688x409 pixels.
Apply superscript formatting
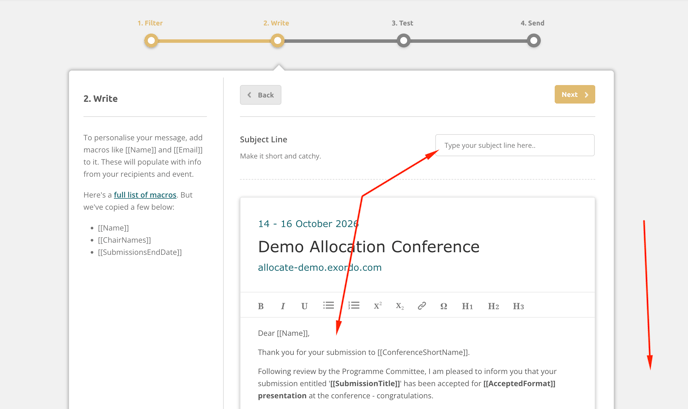click(x=377, y=306)
